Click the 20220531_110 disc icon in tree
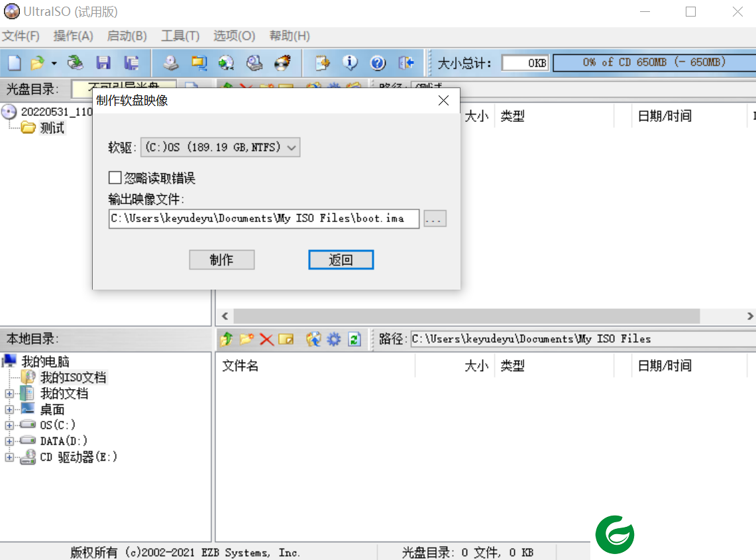 coord(9,112)
